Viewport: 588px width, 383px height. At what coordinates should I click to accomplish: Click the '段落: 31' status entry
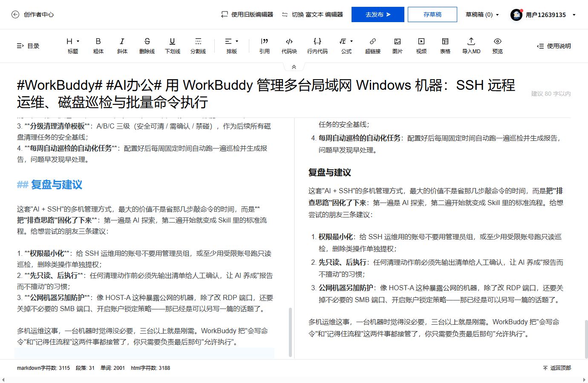click(x=85, y=368)
